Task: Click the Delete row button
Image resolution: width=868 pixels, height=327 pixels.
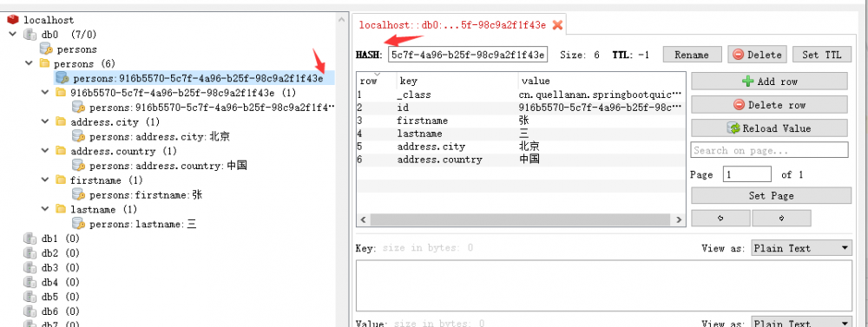Action: pyautogui.click(x=769, y=105)
